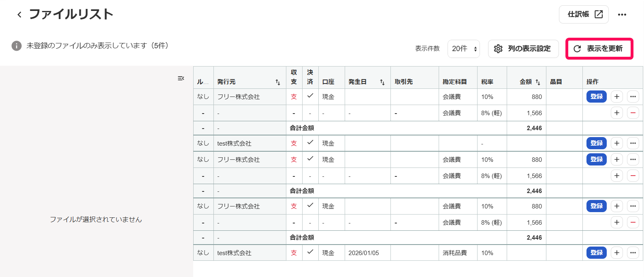This screenshot has width=644, height=277.
Task: Click plus on the 2026/01/05 test株式会社 row
Action: pos(616,253)
